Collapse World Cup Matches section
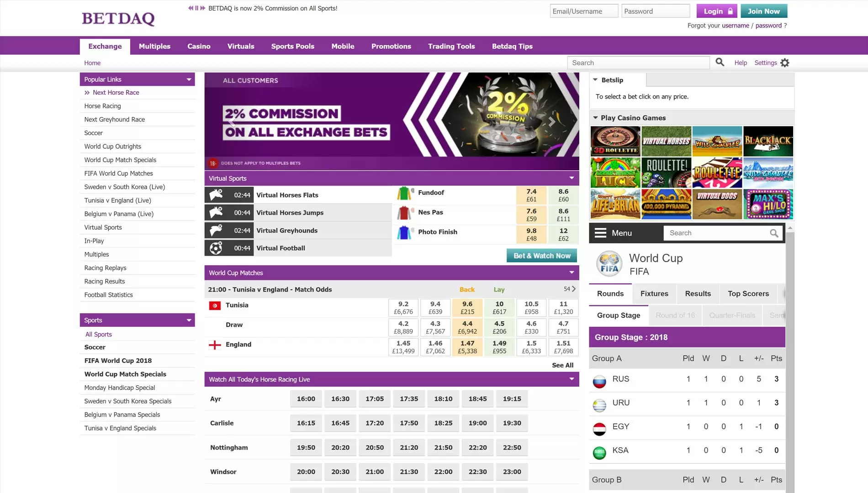 coord(572,273)
